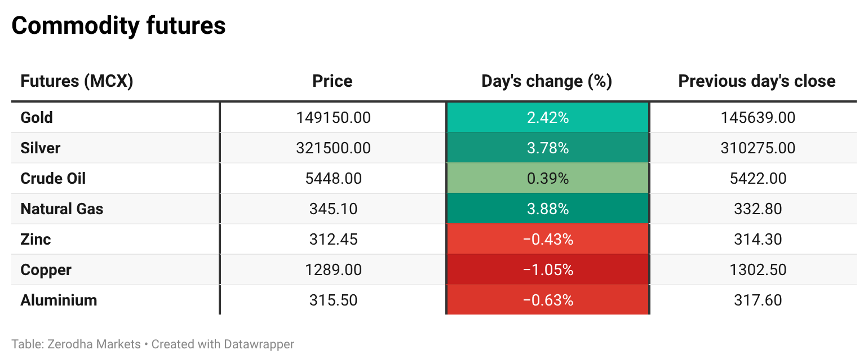Select the Gold row label

point(37,118)
